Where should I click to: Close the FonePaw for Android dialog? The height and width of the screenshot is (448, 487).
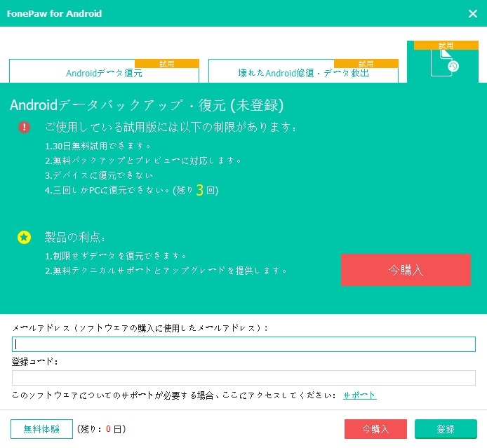pos(473,13)
